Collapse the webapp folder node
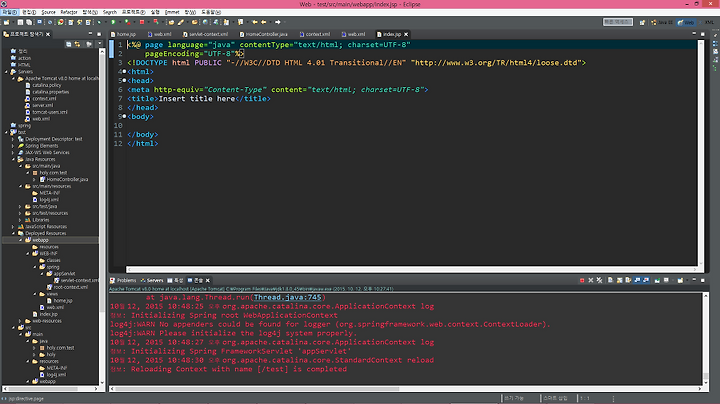Screen dimensions: 720x404 click(20, 240)
